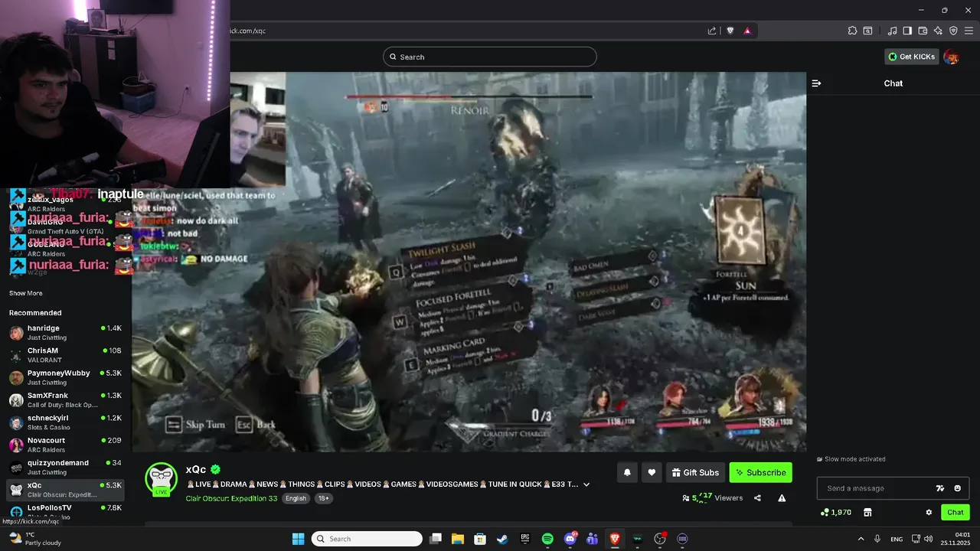Open chat settings gear icon
Screen dimensions: 980x551
[929, 512]
